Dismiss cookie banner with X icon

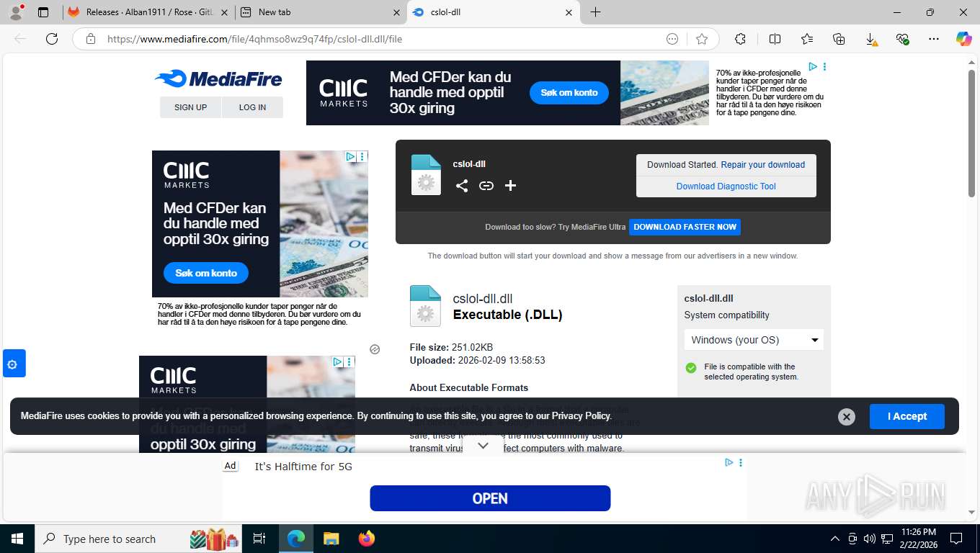847,417
